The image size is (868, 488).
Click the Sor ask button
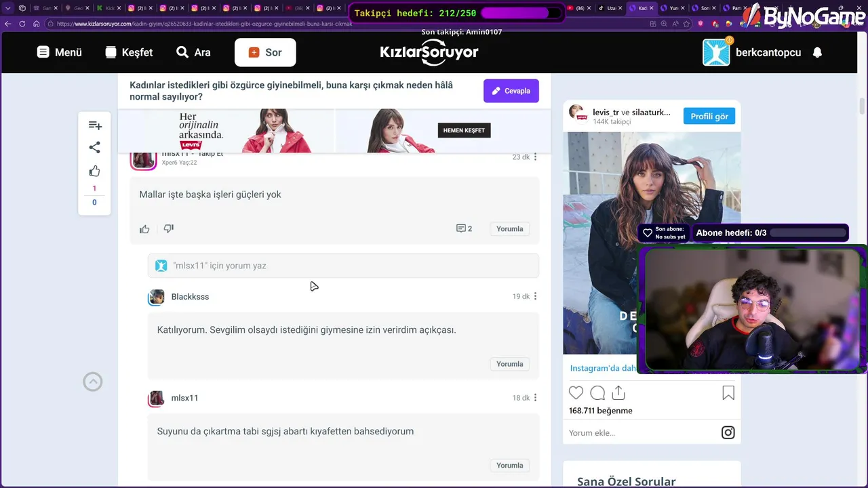point(265,52)
